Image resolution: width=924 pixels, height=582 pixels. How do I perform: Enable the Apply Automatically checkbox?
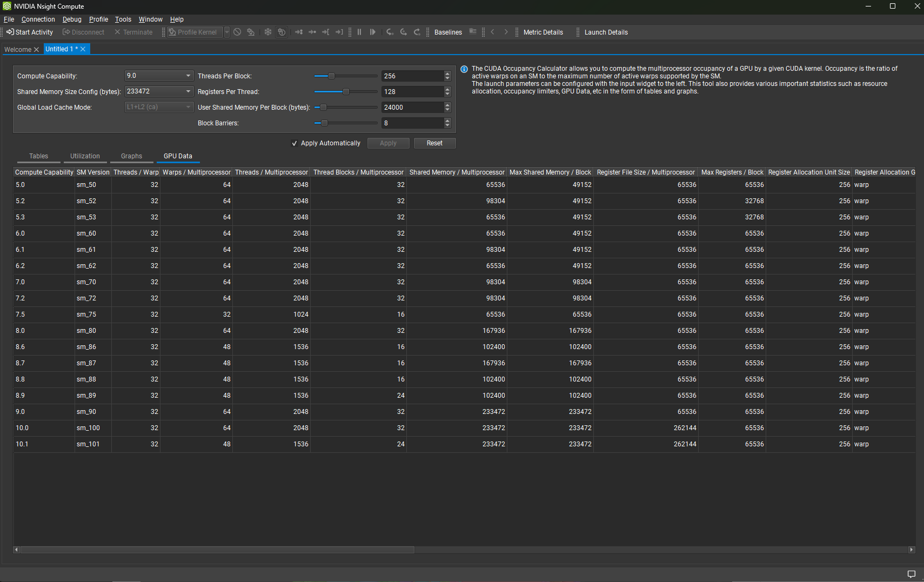coord(295,143)
